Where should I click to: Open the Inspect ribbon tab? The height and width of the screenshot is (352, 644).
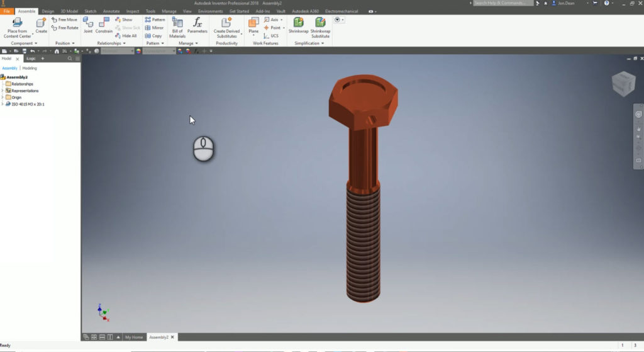point(133,11)
